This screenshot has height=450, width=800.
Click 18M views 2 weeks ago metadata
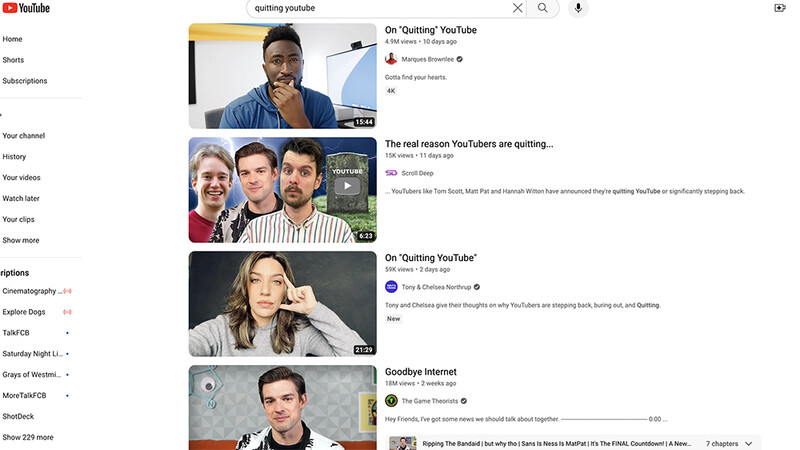[420, 383]
